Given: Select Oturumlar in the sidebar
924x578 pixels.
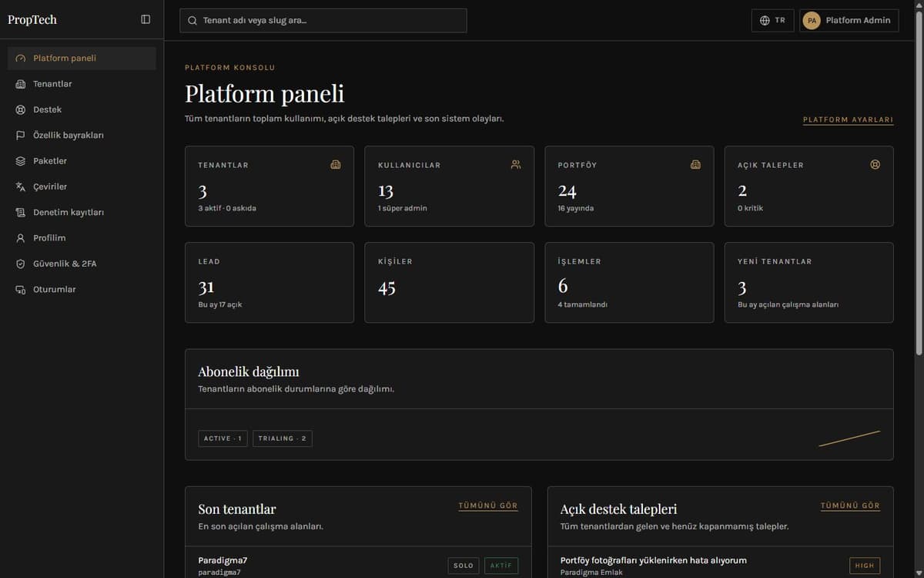Looking at the screenshot, I should click(x=82, y=290).
